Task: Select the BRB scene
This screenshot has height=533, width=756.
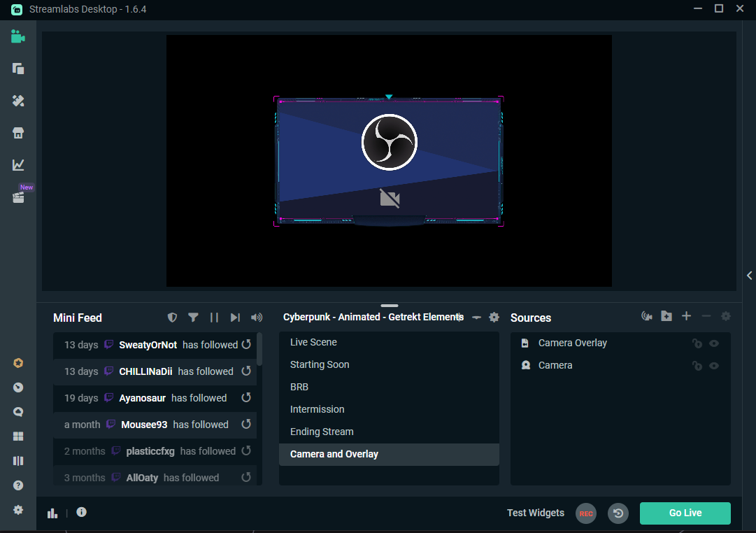Action: [299, 387]
